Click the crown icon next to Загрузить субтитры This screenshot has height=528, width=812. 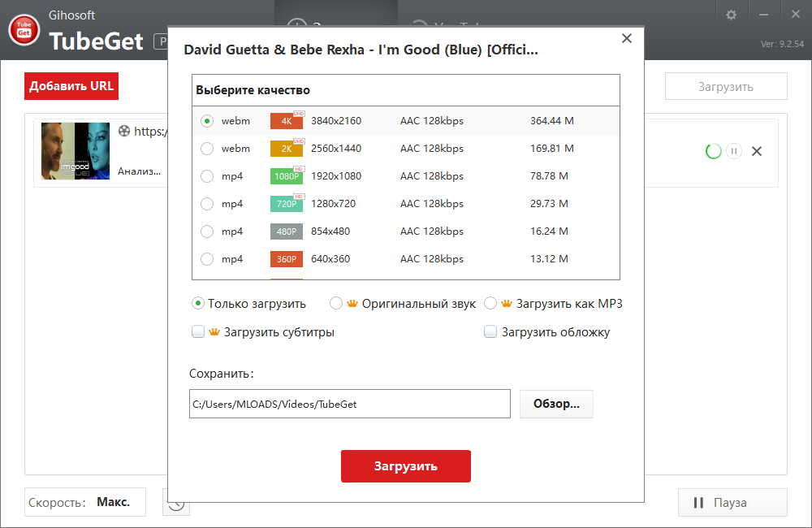tap(213, 331)
